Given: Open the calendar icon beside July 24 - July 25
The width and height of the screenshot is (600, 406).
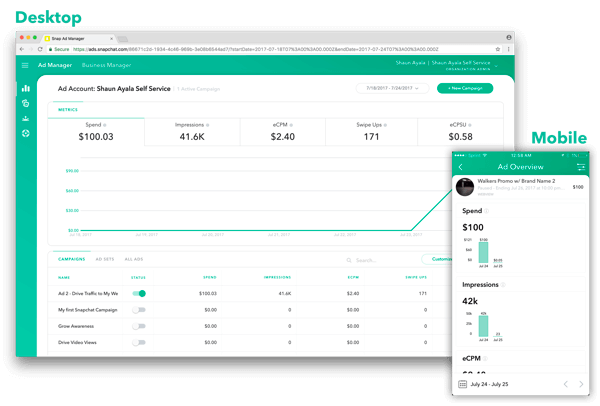Looking at the screenshot, I should pyautogui.click(x=462, y=384).
